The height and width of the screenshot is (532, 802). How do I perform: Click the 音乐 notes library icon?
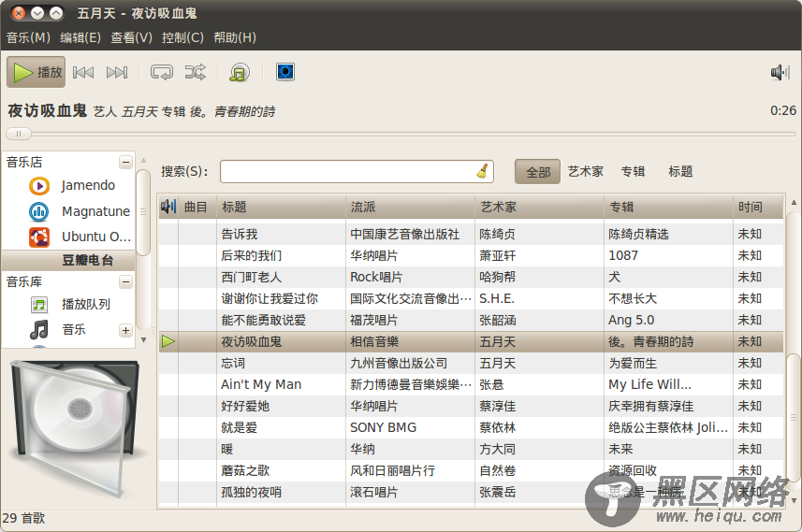39,330
